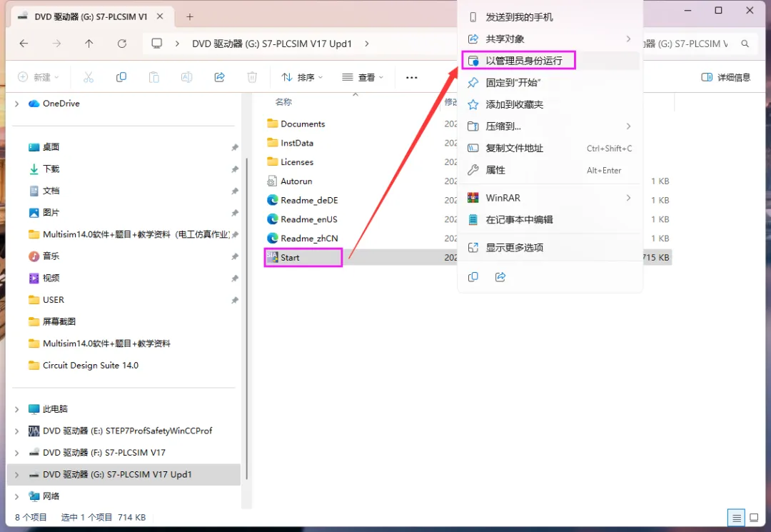Open the 排序 sort dropdown
This screenshot has width=771, height=532.
(x=301, y=77)
